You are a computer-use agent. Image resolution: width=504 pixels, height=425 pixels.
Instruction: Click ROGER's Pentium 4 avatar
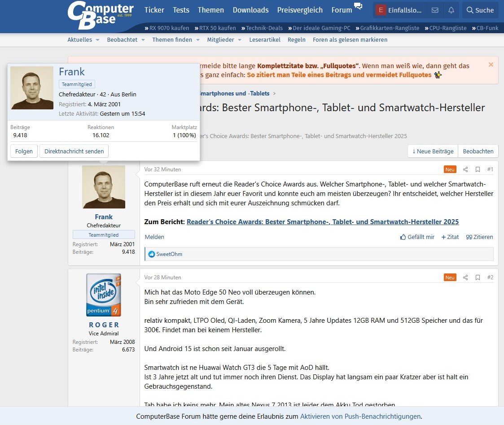pyautogui.click(x=104, y=295)
